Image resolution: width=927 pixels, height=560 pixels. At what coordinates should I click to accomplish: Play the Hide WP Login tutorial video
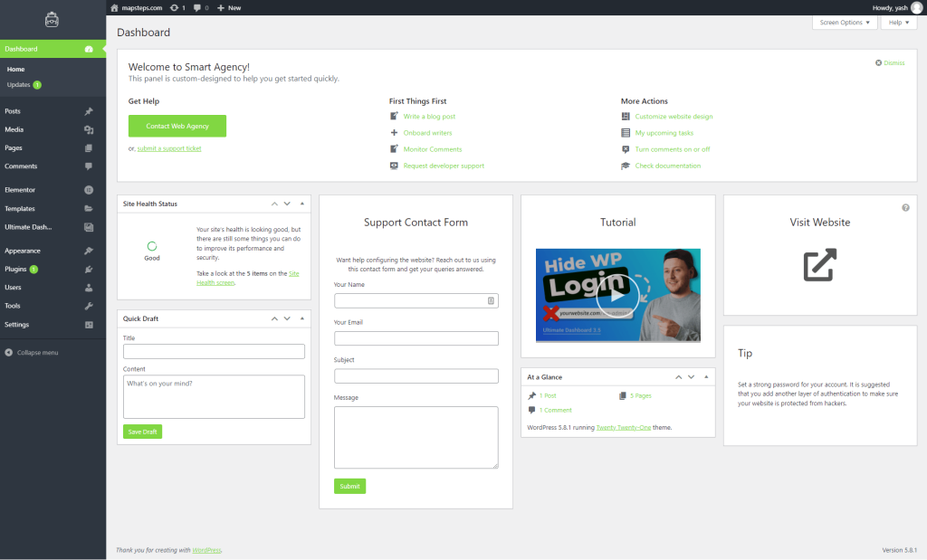point(618,293)
